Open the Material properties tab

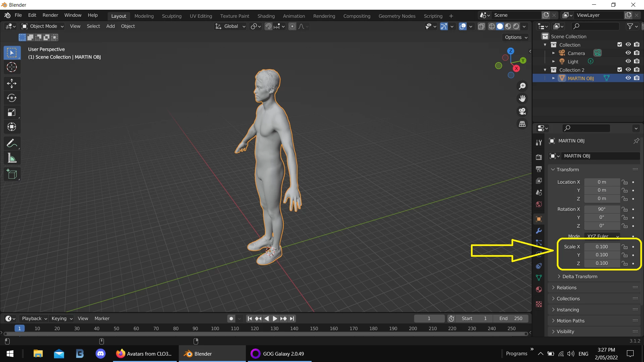(539, 290)
